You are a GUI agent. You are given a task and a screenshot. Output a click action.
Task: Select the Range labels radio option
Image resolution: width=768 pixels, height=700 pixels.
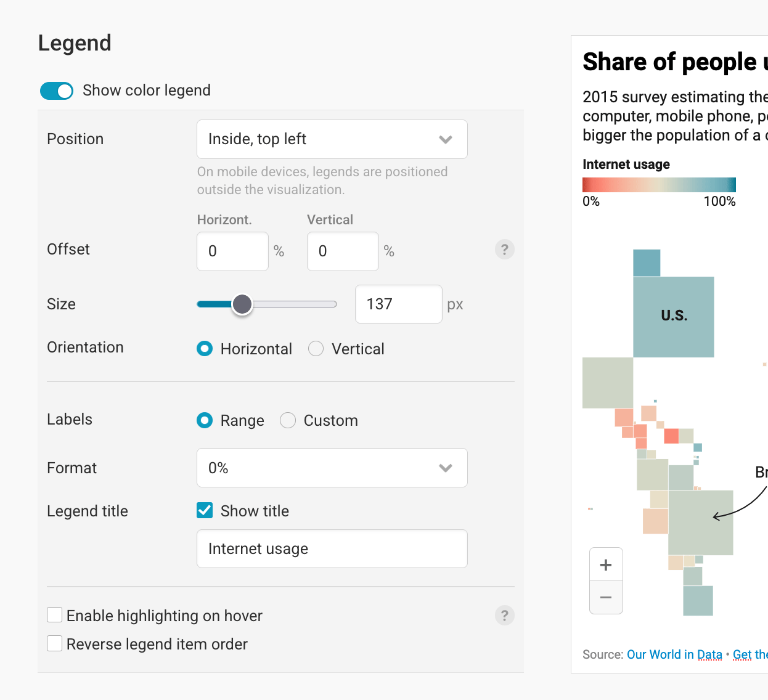tap(205, 420)
